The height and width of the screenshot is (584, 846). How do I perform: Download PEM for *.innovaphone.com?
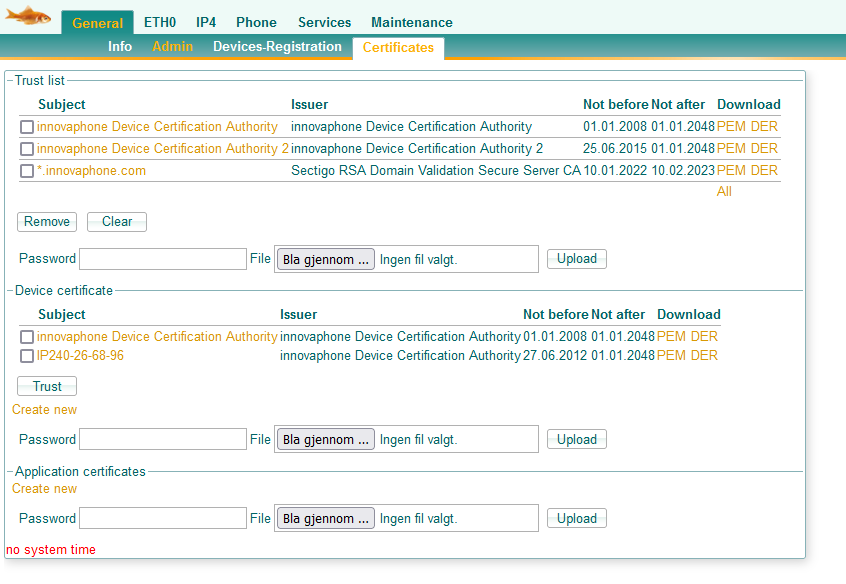pos(731,171)
